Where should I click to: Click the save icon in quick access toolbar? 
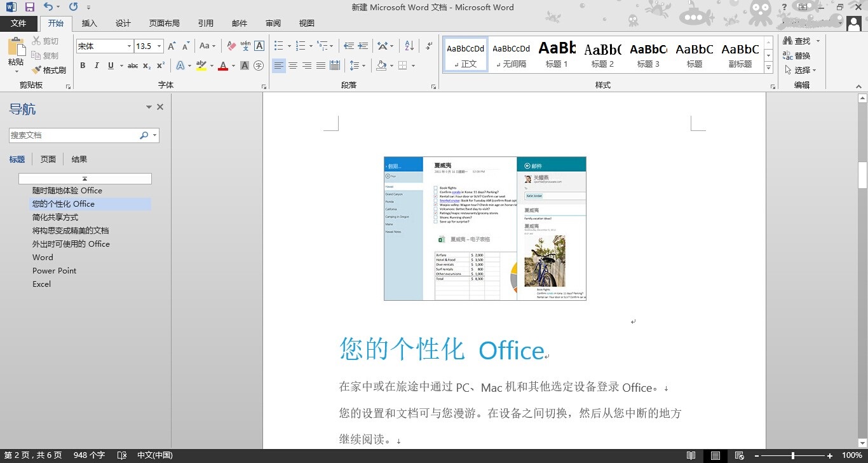tap(29, 7)
